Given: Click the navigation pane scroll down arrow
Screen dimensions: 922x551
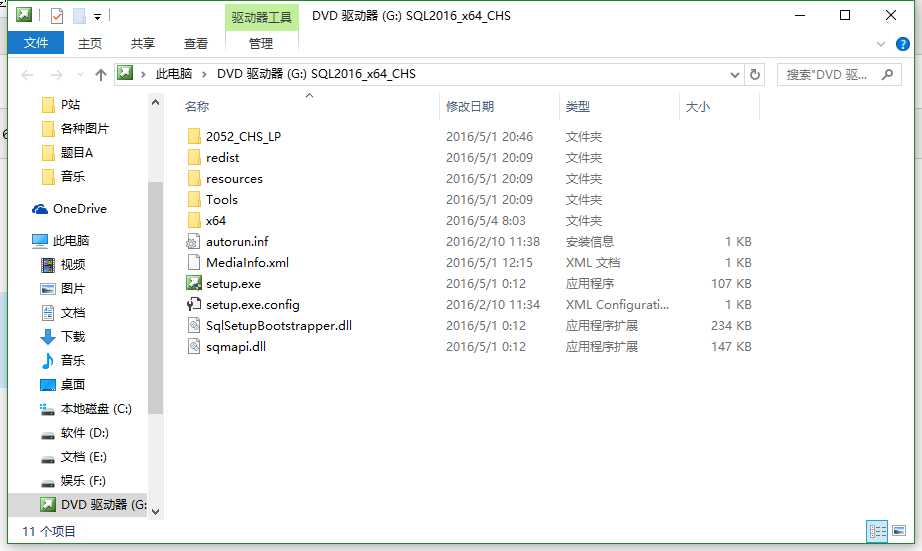Looking at the screenshot, I should [x=155, y=512].
